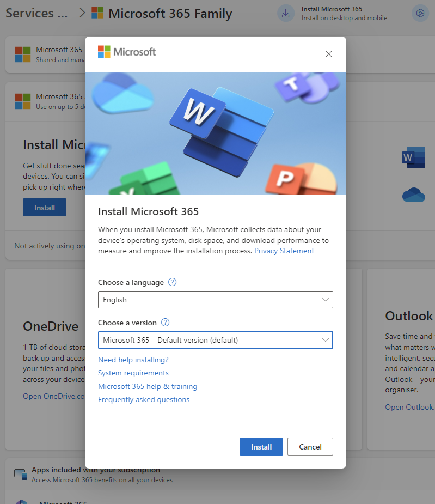This screenshot has height=504, width=435.
Task: Click the Microsoft logo in dialog header
Action: [x=127, y=52]
